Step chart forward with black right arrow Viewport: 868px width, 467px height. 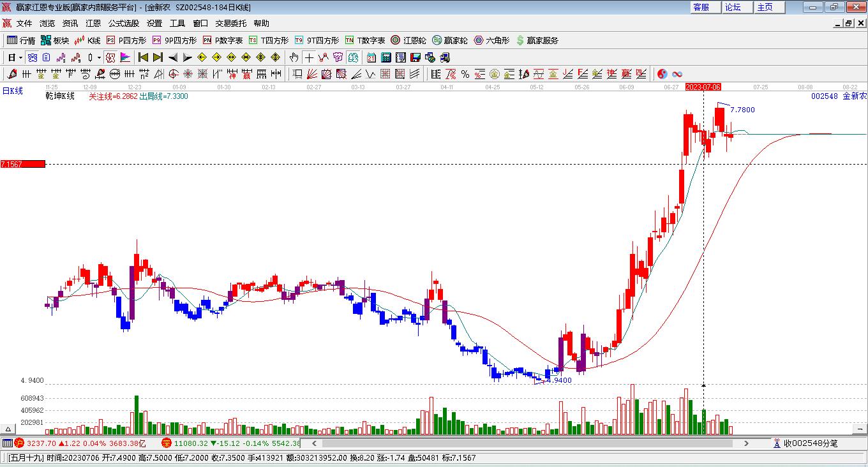coord(187,57)
